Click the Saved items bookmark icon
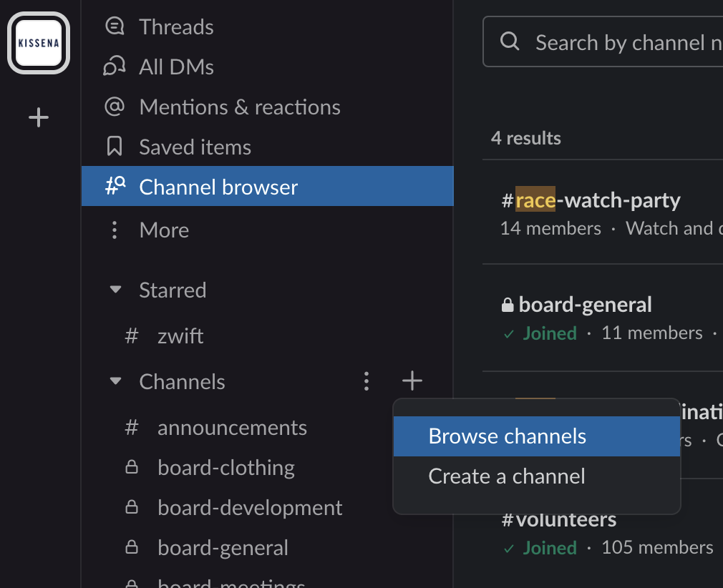The width and height of the screenshot is (723, 588). click(x=115, y=146)
